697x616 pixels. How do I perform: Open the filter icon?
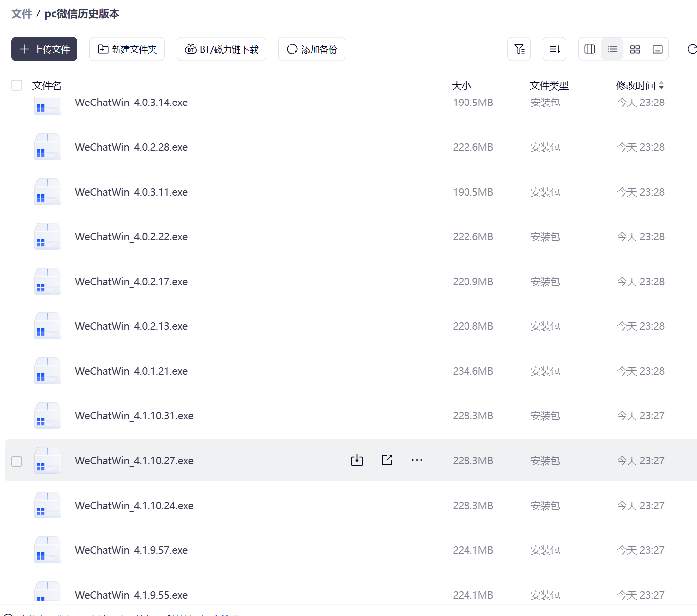click(519, 49)
